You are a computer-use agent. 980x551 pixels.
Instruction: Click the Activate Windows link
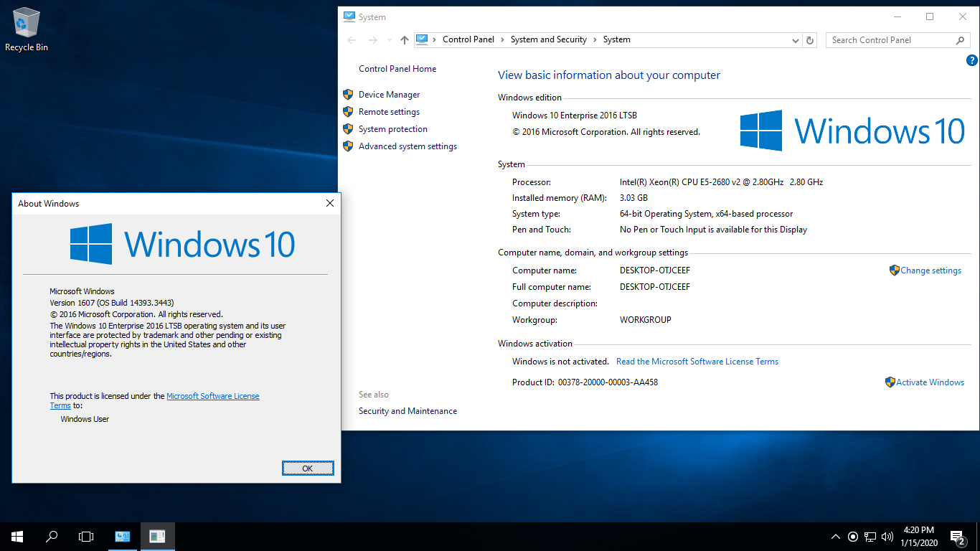[x=925, y=382]
